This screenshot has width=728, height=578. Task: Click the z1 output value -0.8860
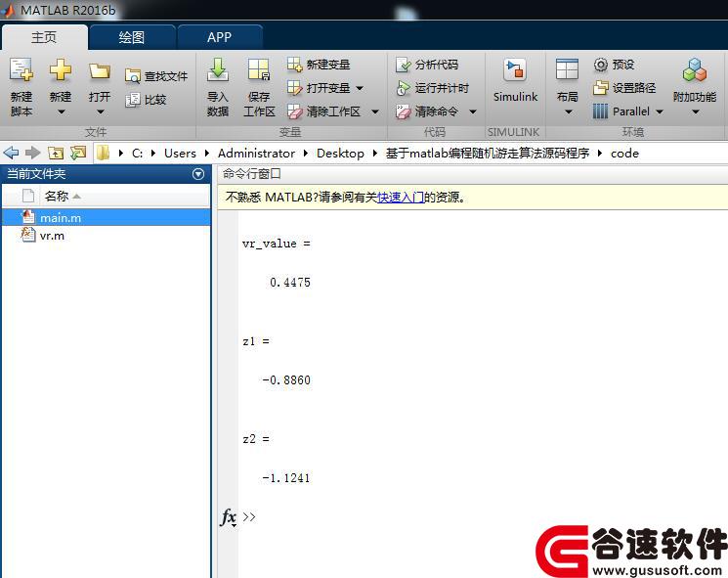(x=286, y=380)
